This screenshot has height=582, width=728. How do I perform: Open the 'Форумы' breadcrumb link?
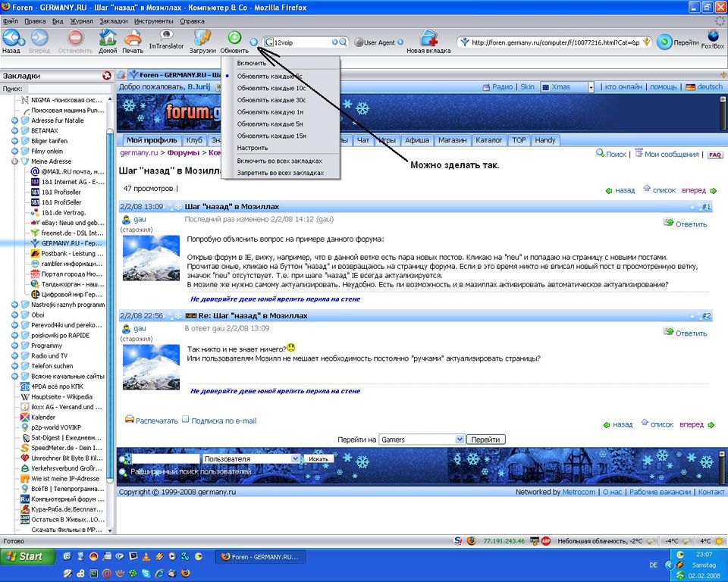[183, 152]
